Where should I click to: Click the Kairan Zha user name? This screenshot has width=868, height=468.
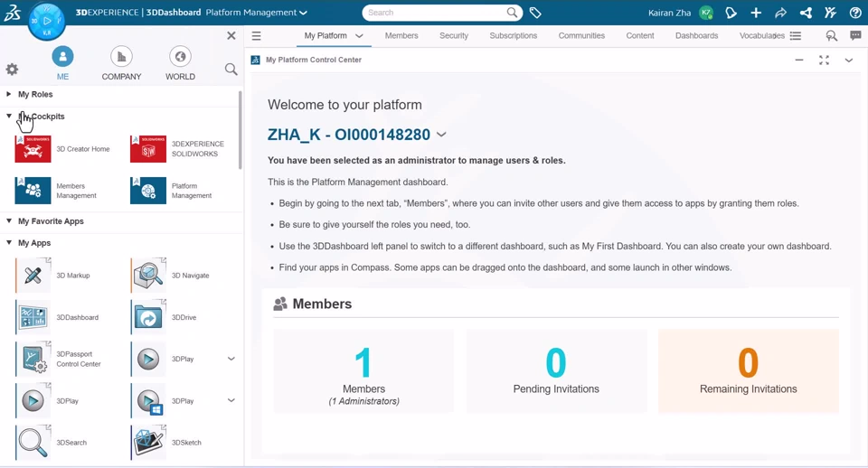669,13
